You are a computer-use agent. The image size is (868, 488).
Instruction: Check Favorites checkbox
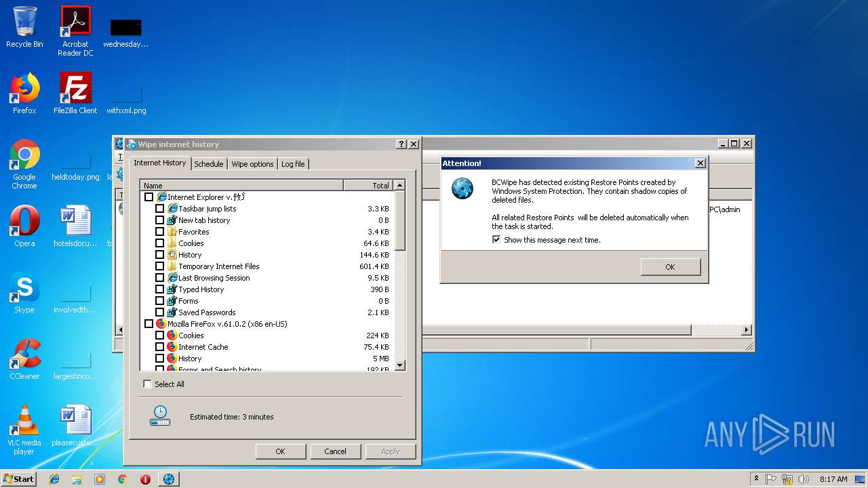point(160,231)
